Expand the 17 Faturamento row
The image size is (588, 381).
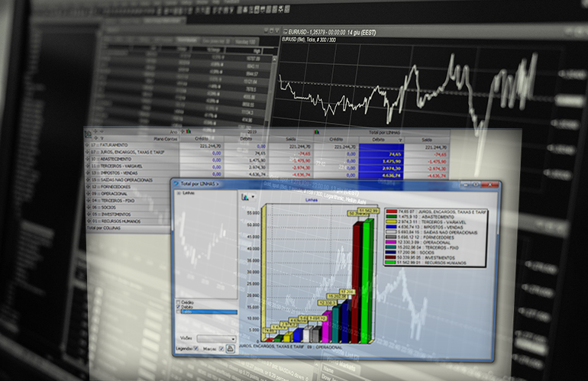pyautogui.click(x=89, y=145)
